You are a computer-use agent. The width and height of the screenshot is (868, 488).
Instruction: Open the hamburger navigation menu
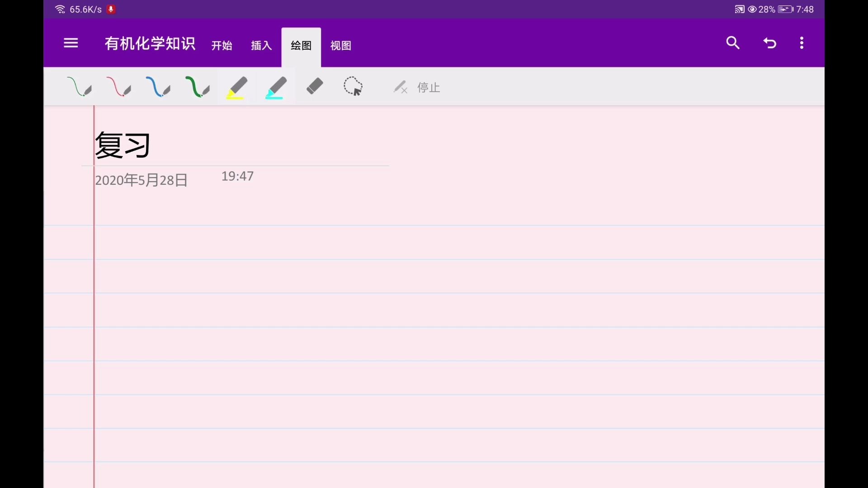(71, 43)
